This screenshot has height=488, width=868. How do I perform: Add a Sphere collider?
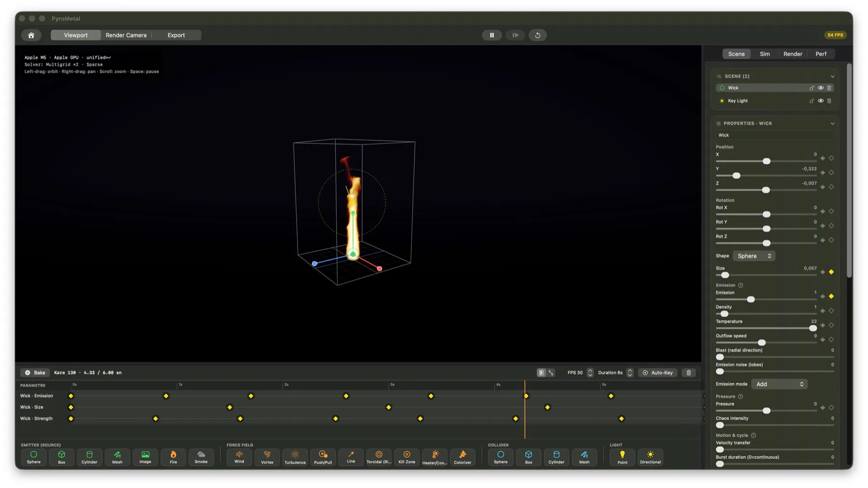click(501, 457)
